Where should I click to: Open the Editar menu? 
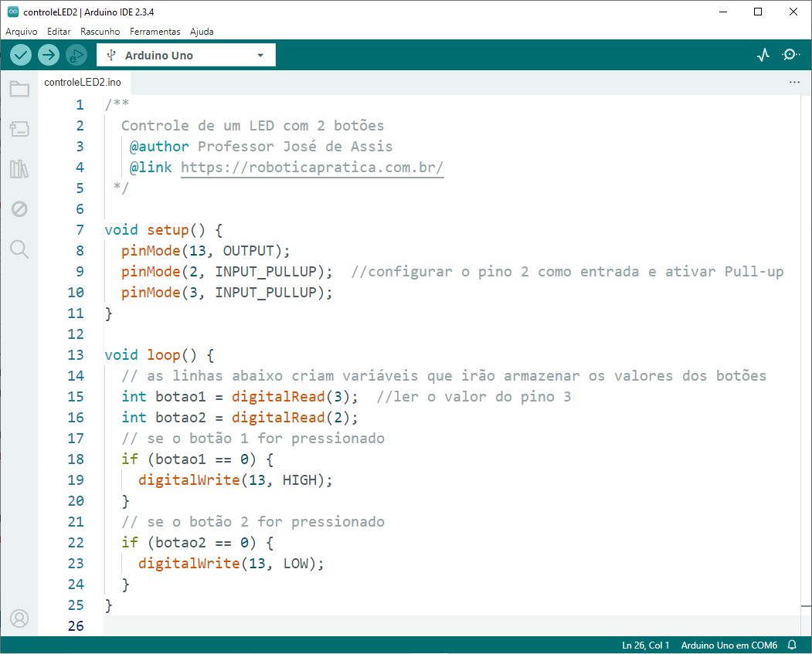[59, 32]
